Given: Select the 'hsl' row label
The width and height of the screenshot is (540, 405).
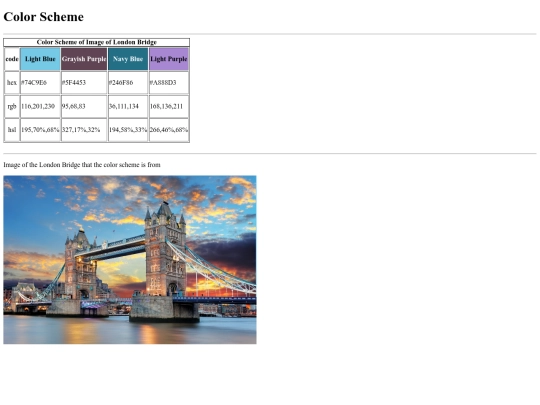Looking at the screenshot, I should tap(12, 130).
